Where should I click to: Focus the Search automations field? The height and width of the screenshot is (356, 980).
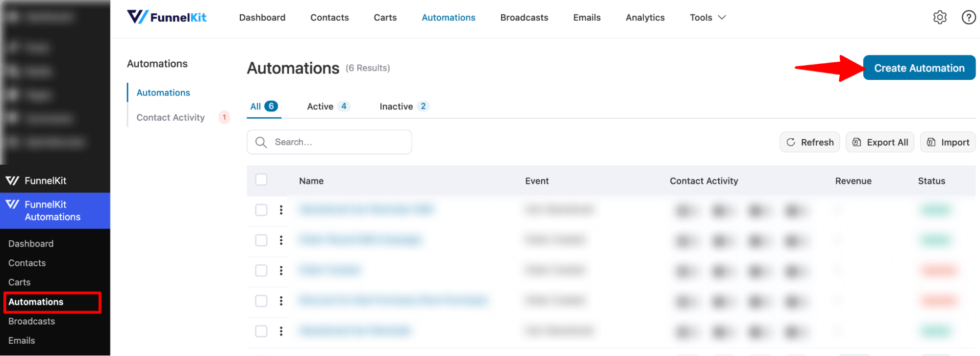pyautogui.click(x=329, y=142)
